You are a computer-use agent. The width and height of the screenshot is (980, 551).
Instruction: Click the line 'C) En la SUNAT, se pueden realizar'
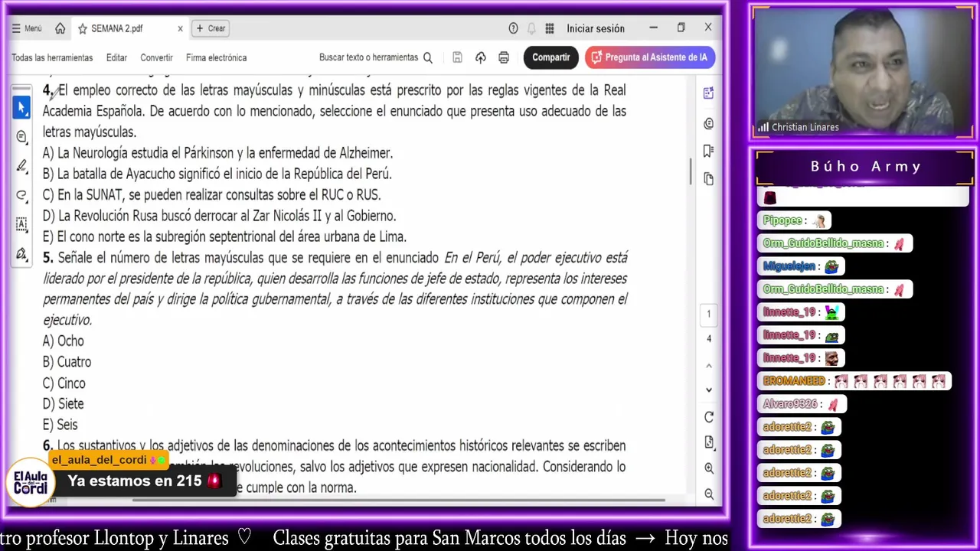211,195
